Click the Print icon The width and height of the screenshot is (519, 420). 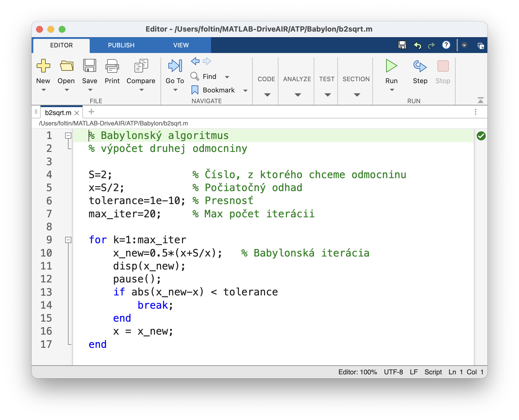point(112,66)
